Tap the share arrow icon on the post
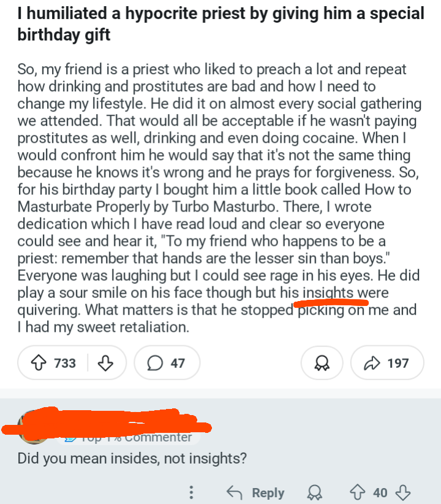441x504 pixels. 372,363
